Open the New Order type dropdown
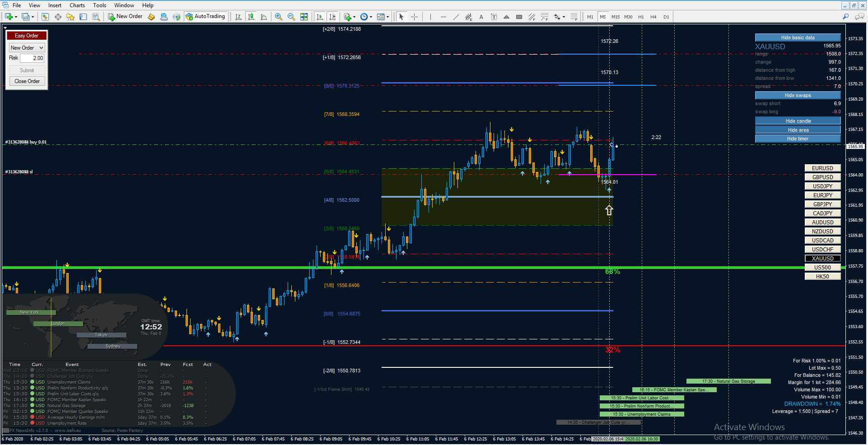Viewport: 868px width, 445px height. click(27, 47)
